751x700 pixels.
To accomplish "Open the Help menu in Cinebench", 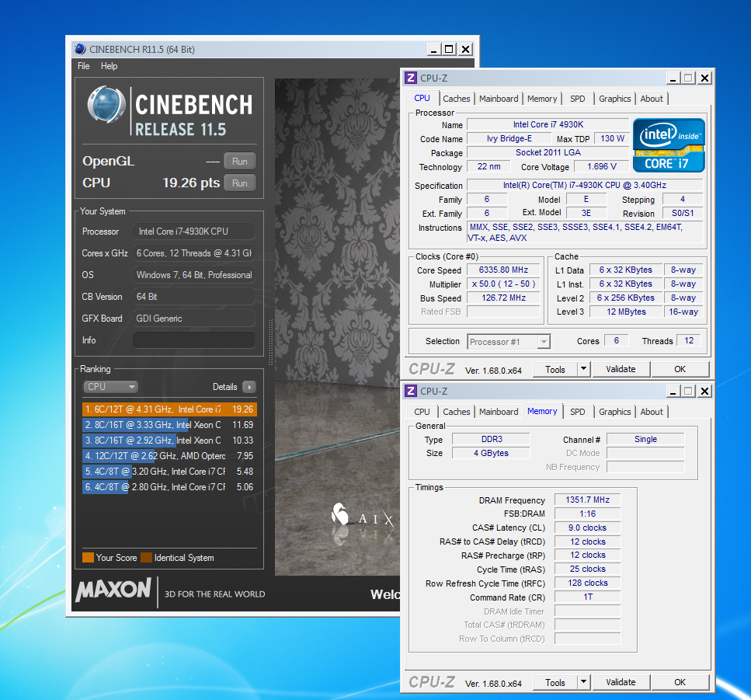I will 109,66.
